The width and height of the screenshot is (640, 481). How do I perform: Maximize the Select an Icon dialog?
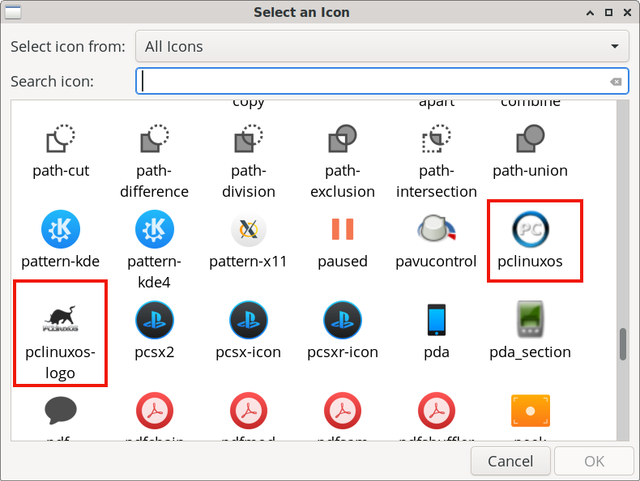609,13
